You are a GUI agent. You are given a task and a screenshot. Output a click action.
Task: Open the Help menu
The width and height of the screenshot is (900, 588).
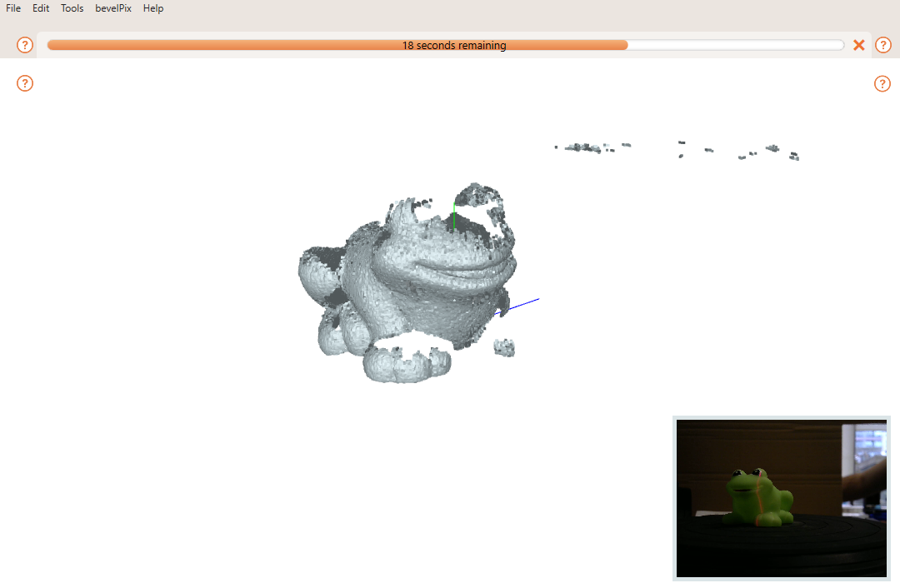click(153, 8)
